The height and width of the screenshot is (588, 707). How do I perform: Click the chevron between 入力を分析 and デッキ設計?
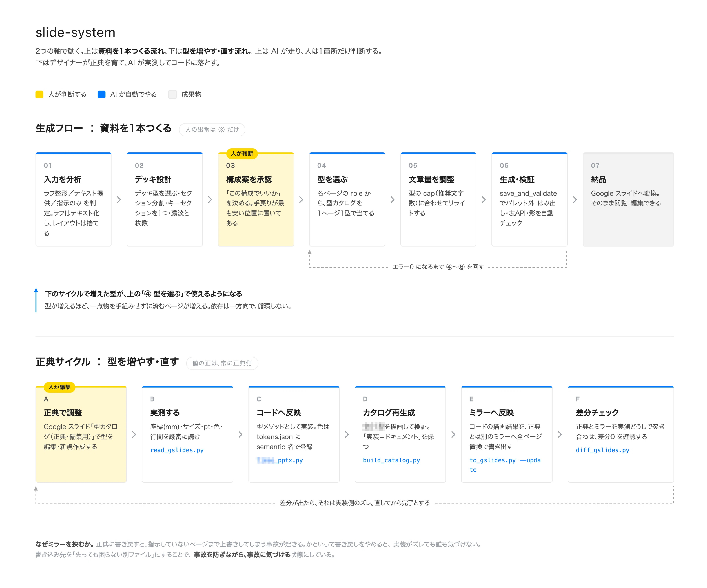tap(119, 200)
